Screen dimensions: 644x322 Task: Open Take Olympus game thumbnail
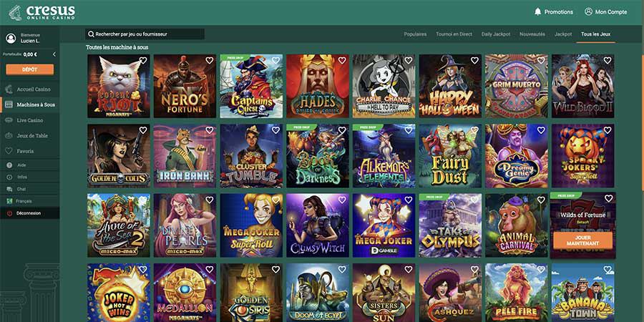click(450, 225)
